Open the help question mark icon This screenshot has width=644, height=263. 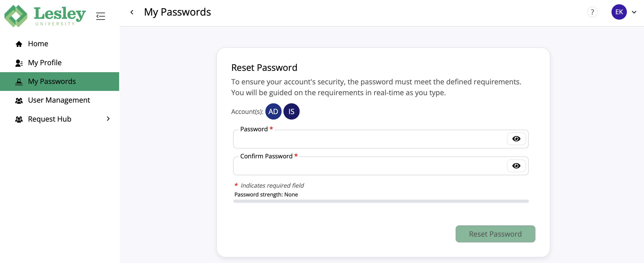click(x=593, y=12)
